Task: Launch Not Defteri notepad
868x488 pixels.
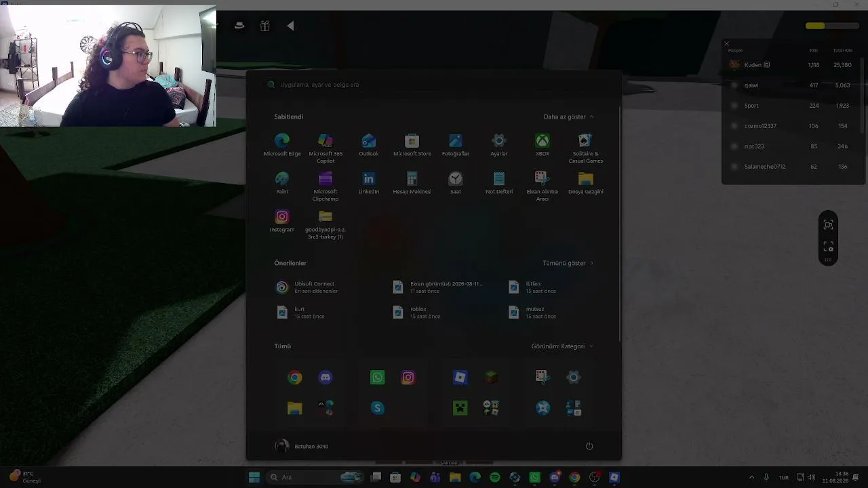Action: click(499, 183)
